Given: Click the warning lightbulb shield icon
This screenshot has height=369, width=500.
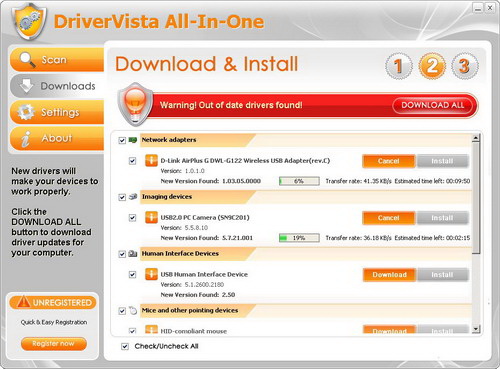Looking at the screenshot, I should point(135,104).
